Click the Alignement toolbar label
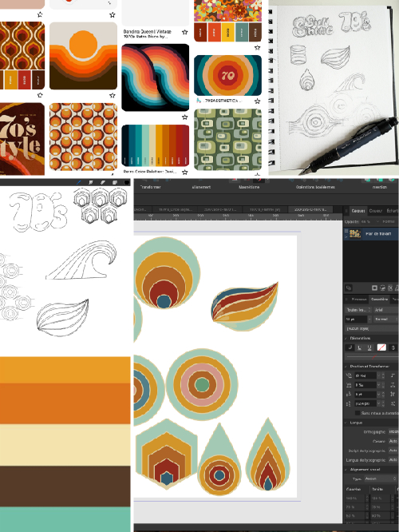Image resolution: width=399 pixels, height=532 pixels. [x=201, y=187]
